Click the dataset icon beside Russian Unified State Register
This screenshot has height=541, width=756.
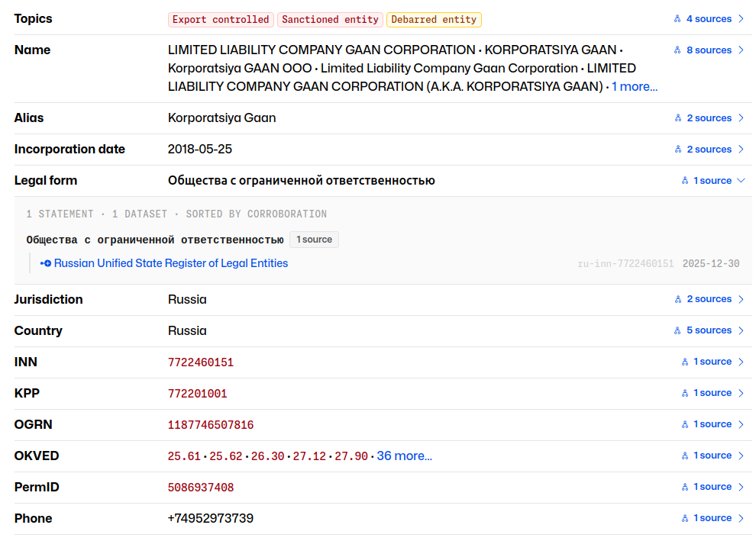click(46, 263)
